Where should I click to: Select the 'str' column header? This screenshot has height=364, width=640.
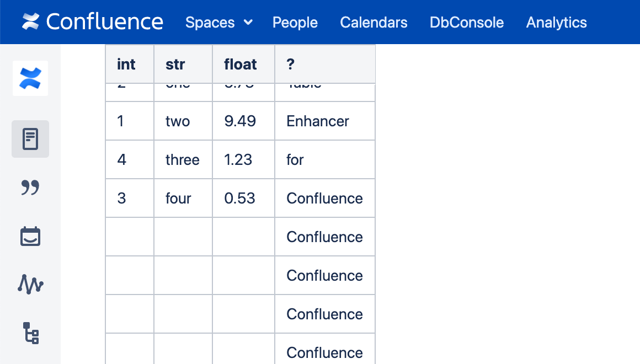click(x=175, y=64)
